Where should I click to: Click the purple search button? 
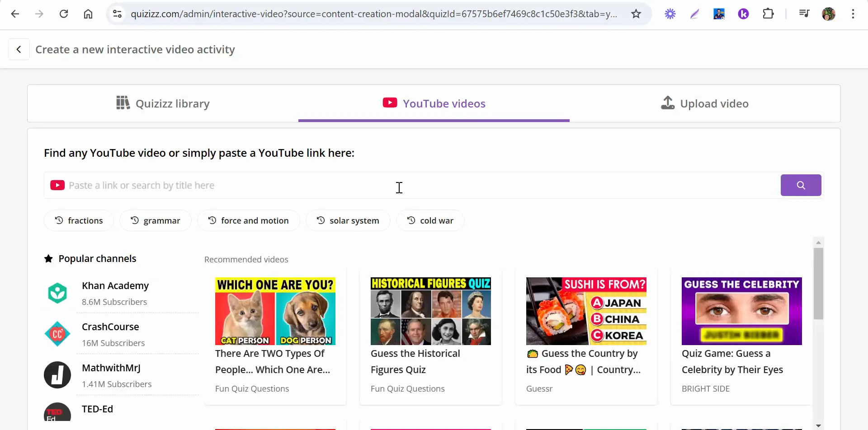801,185
